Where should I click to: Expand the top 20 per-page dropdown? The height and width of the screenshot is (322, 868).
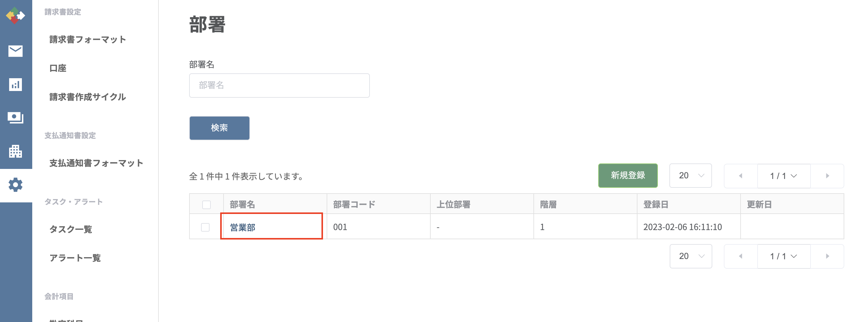[690, 176]
